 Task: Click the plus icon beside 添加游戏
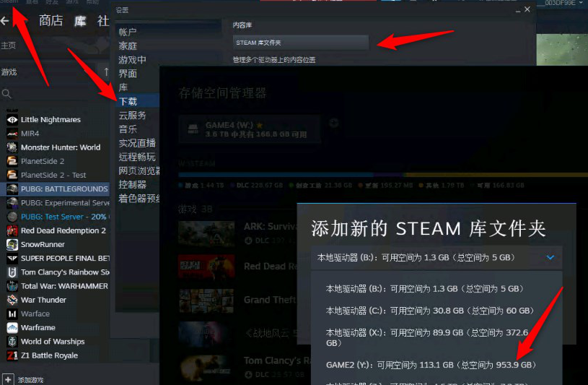(8, 379)
